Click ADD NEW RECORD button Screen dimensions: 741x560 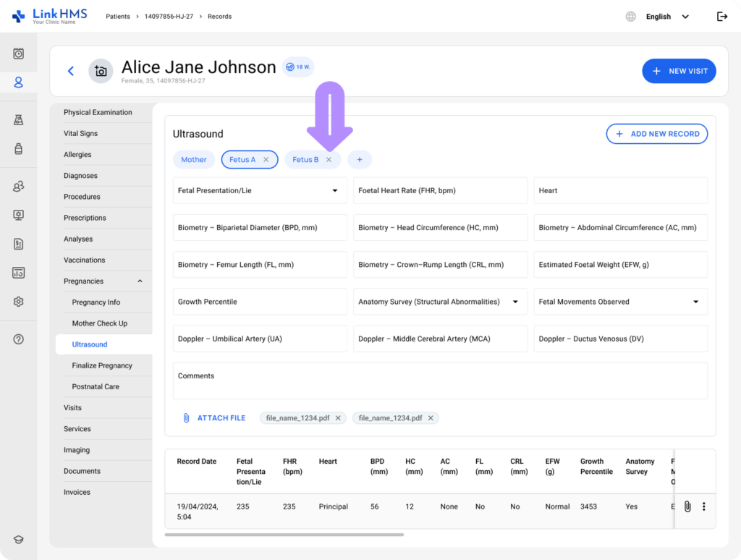pyautogui.click(x=656, y=134)
